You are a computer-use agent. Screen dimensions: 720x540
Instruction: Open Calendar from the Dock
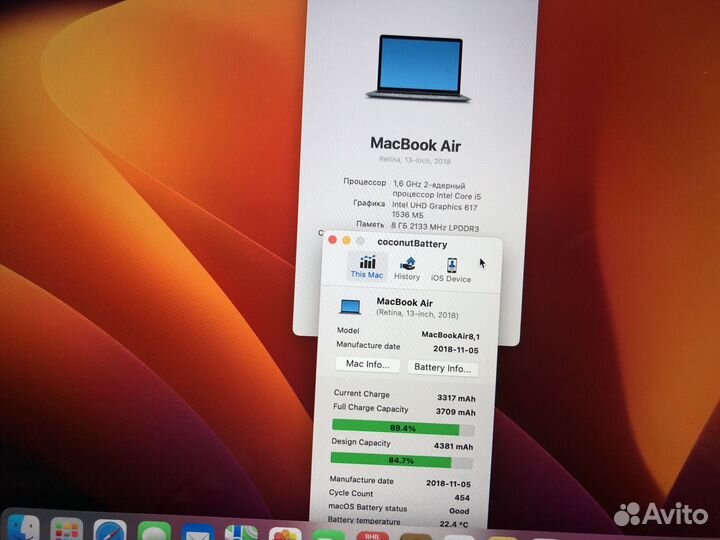(x=372, y=535)
